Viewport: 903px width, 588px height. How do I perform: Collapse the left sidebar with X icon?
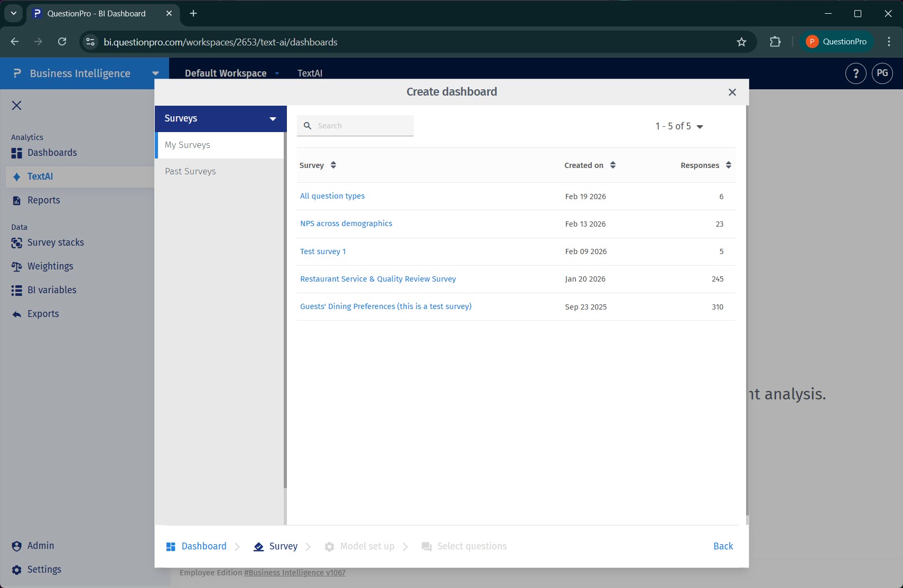point(16,106)
